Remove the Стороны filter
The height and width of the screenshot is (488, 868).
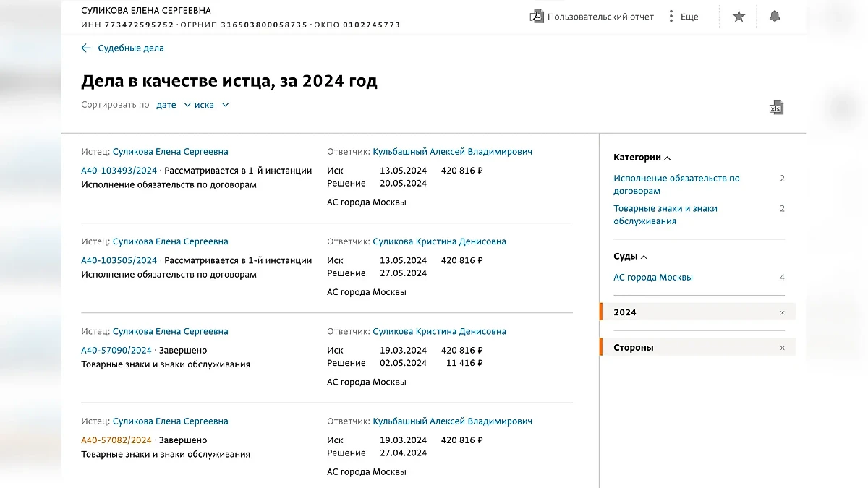782,348
